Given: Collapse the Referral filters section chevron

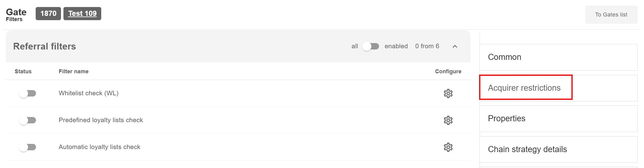Looking at the screenshot, I should [x=455, y=46].
